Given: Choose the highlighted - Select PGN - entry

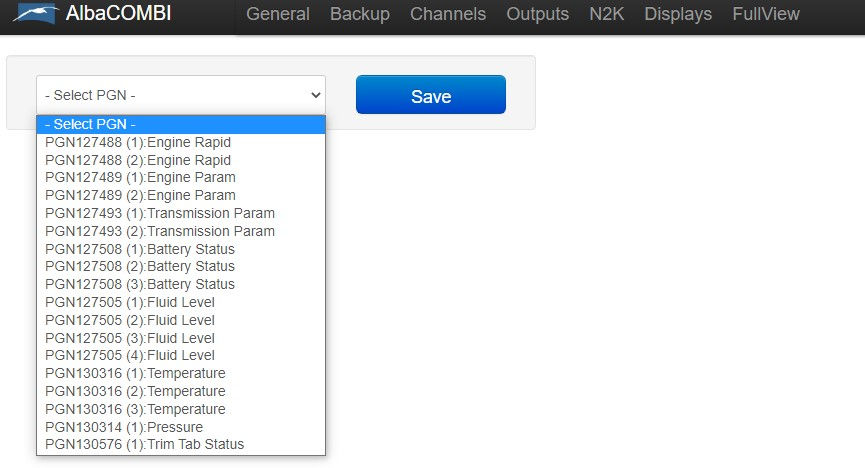Looking at the screenshot, I should pos(181,124).
